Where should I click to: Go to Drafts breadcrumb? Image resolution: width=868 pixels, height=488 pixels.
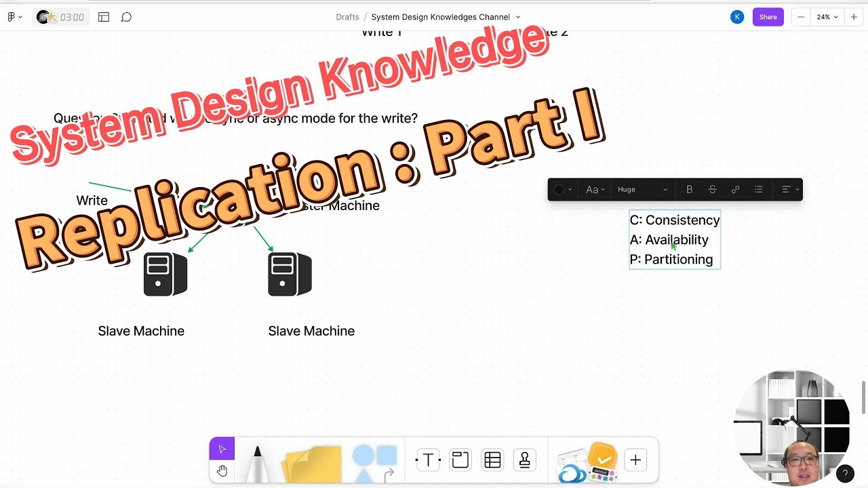point(347,17)
